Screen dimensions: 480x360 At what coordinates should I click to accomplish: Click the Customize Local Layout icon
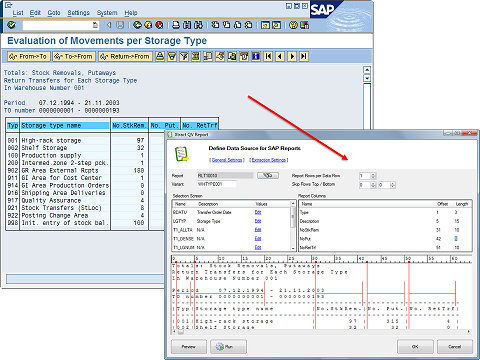[x=304, y=25]
